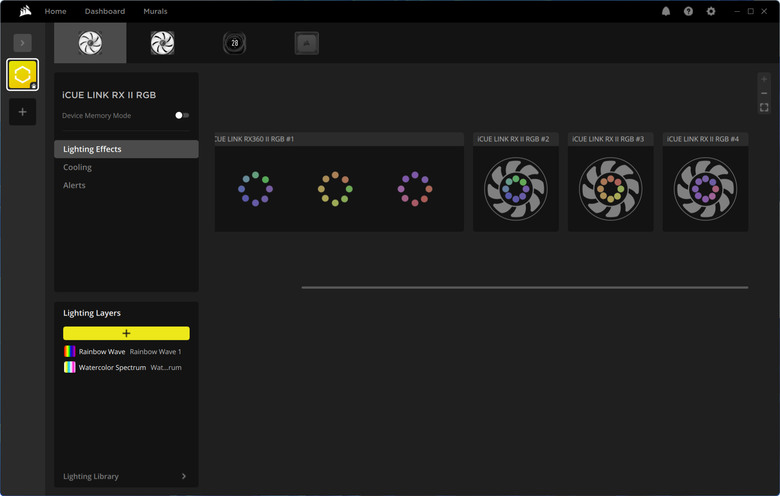
Task: Add a new lighting layer with yellow plus button
Action: pos(126,333)
